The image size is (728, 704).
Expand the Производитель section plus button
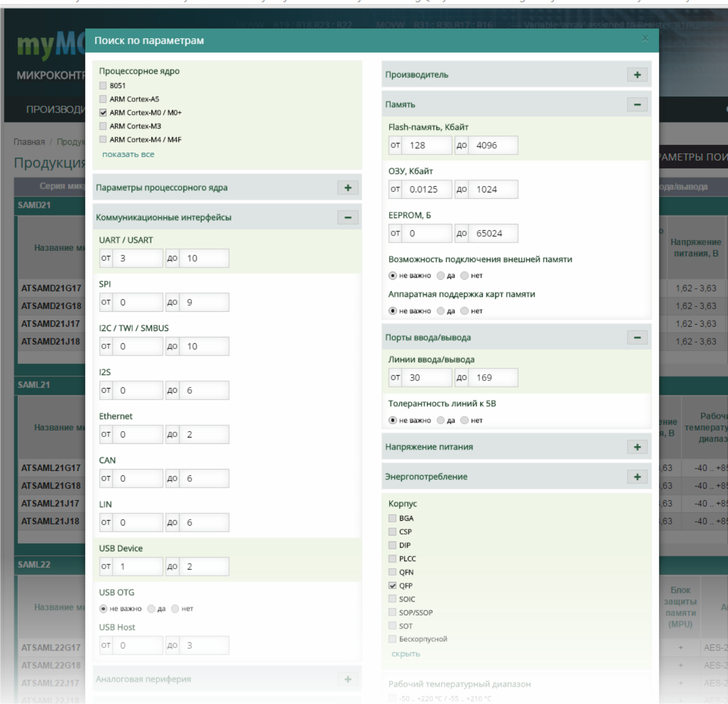[637, 75]
